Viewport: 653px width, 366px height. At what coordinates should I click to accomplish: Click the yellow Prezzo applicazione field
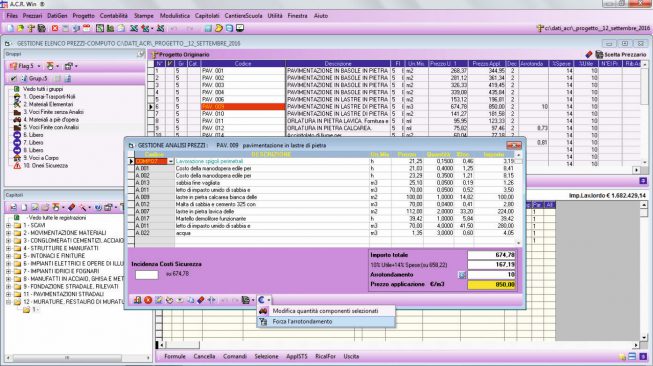tap(492, 285)
